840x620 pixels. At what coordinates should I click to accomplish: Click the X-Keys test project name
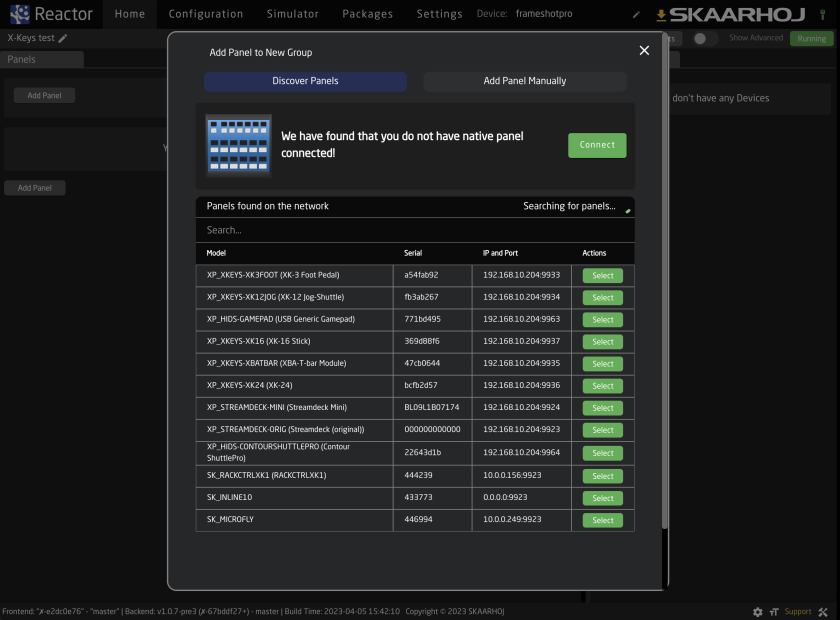[31, 38]
